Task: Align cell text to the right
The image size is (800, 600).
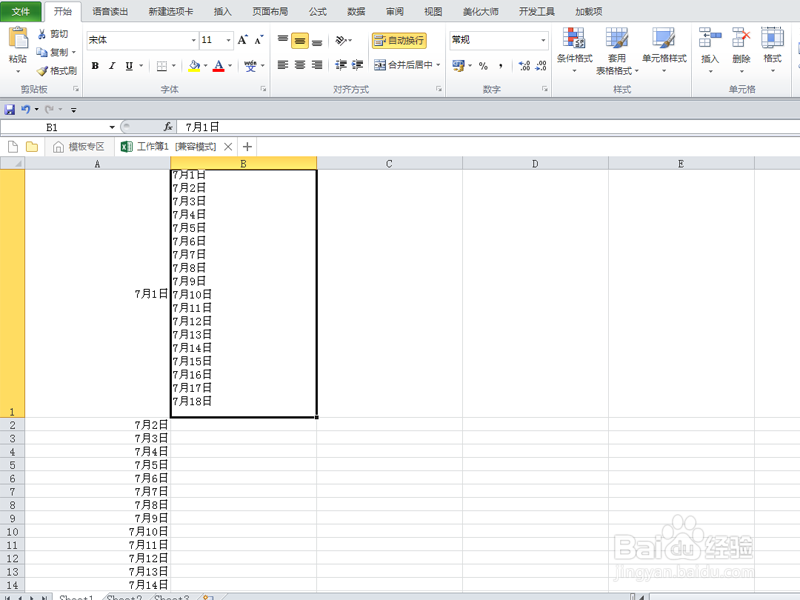Action: coord(317,65)
